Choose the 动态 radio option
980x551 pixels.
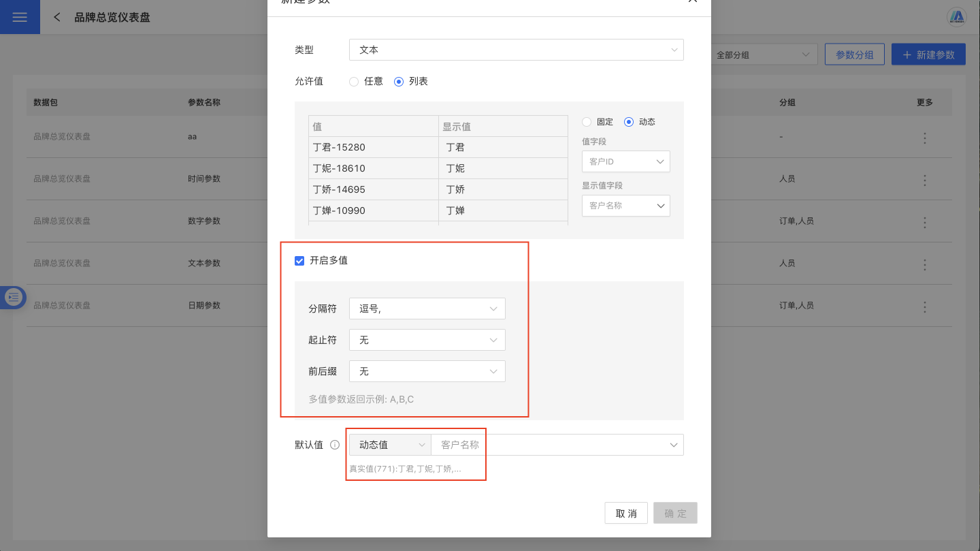click(x=629, y=122)
